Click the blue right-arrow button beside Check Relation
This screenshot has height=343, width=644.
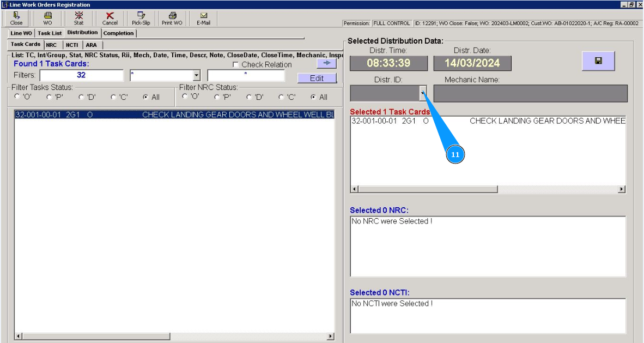click(x=327, y=63)
